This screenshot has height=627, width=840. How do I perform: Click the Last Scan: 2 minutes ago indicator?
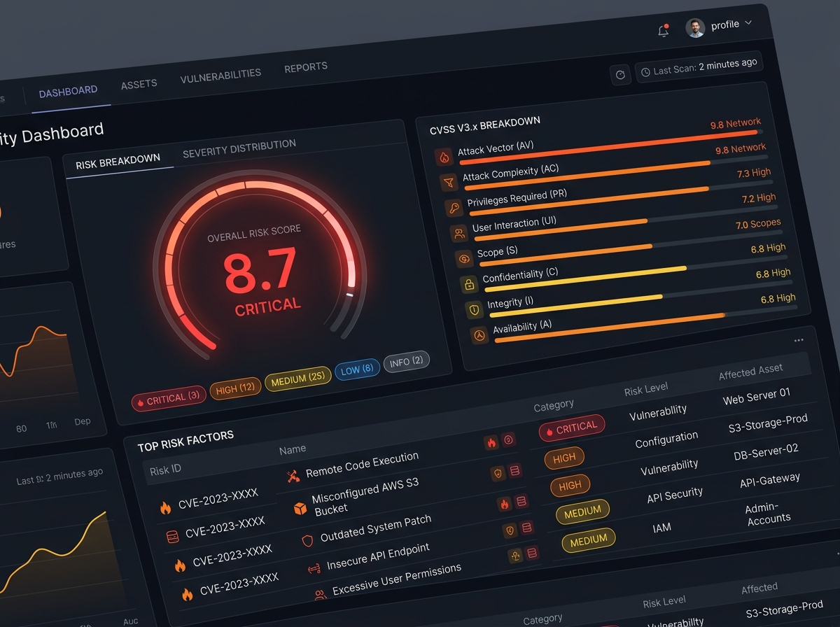click(699, 66)
